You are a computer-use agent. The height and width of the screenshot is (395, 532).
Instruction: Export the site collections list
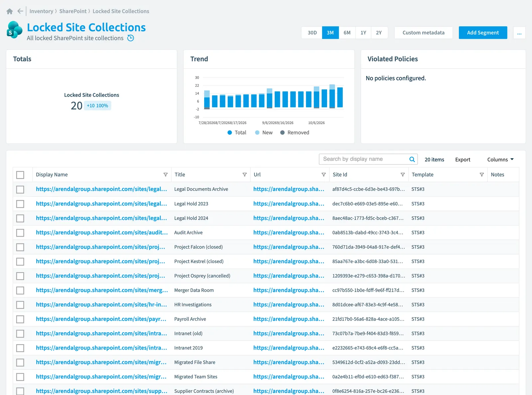tap(463, 159)
